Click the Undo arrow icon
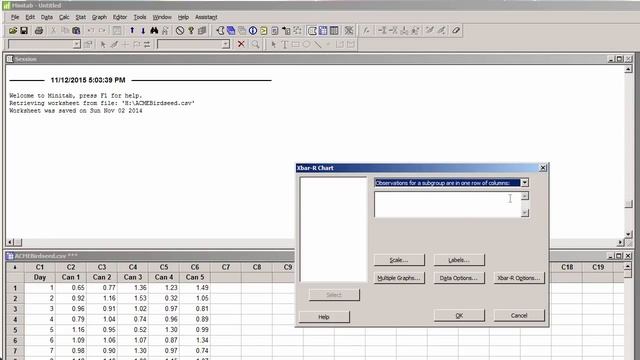640x360 pixels. click(91, 31)
